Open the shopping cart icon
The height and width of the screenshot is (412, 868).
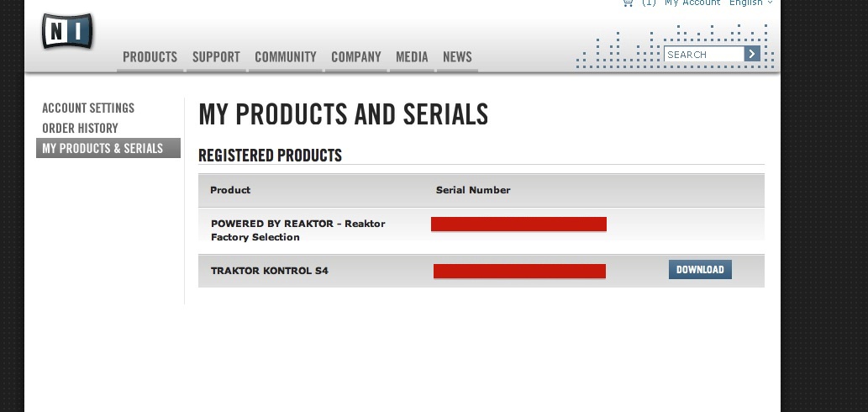click(x=627, y=3)
